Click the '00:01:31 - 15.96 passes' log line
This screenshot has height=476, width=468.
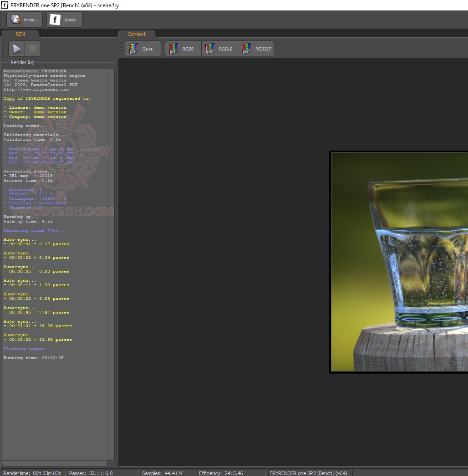pos(38,326)
